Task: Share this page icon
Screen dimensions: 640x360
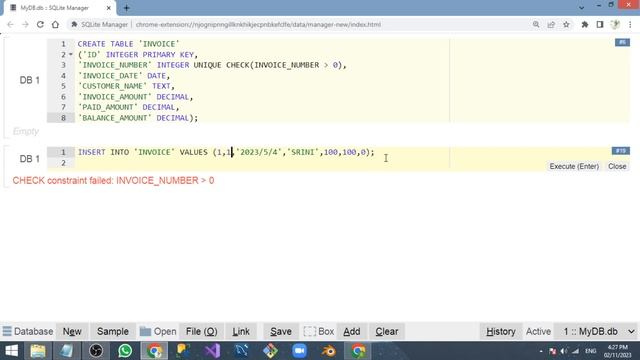Action: point(551,24)
